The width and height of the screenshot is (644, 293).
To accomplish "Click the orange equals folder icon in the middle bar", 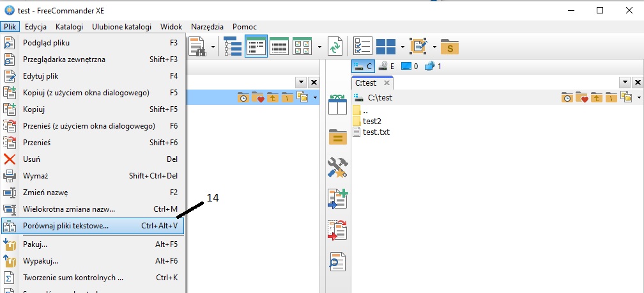I will (337, 137).
